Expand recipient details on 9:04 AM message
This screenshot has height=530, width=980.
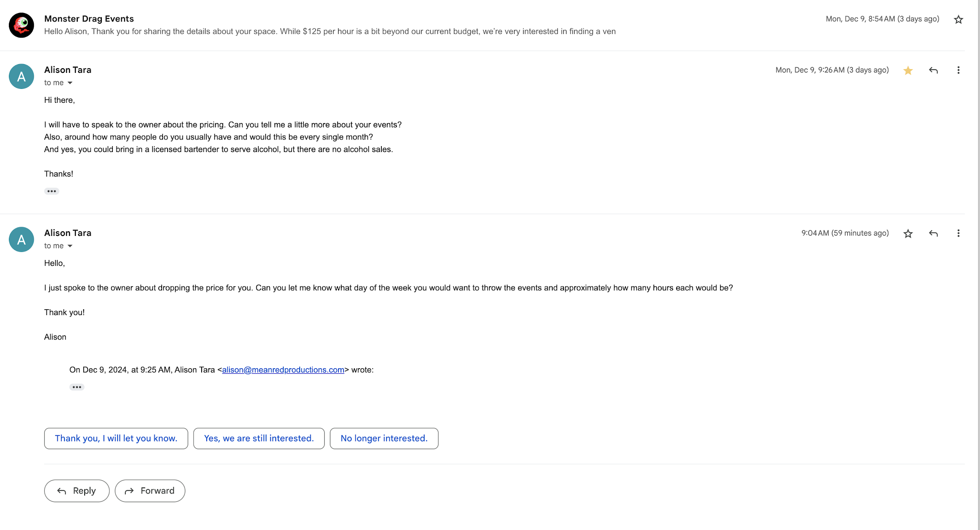(x=70, y=246)
